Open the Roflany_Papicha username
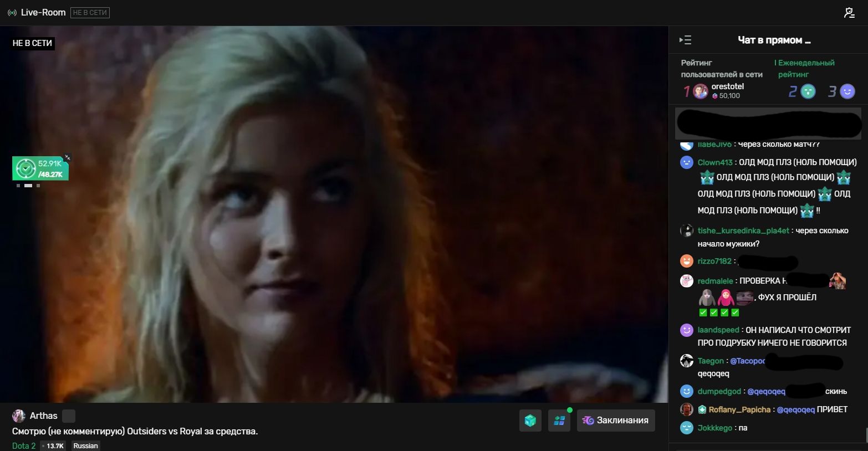The height and width of the screenshot is (451, 868). [739, 409]
